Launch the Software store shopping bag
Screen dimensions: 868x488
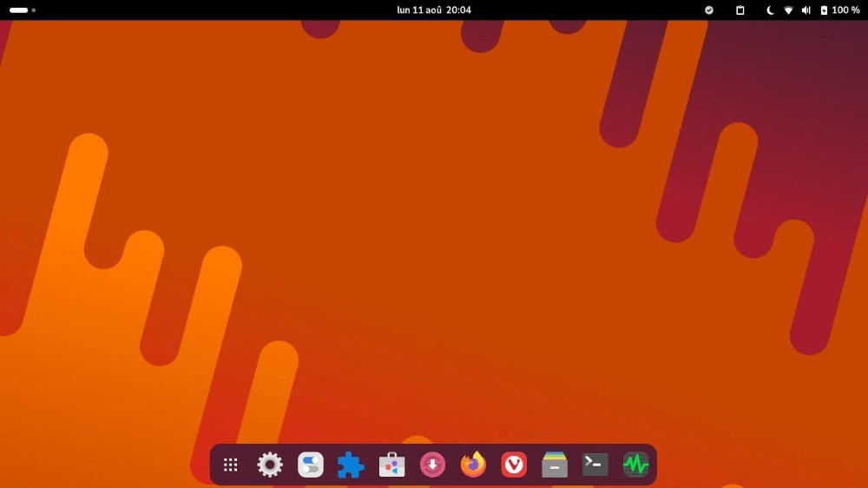tap(391, 465)
